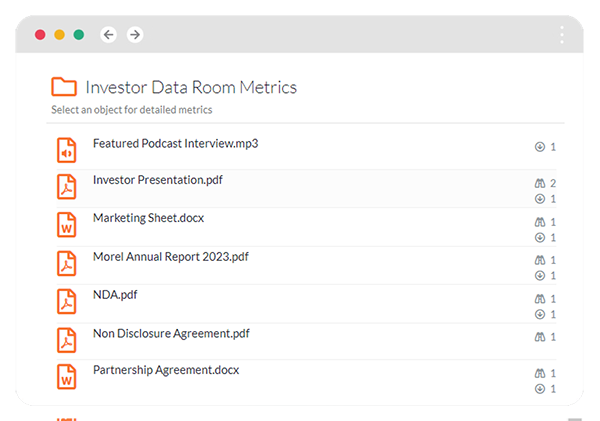The width and height of the screenshot is (600, 421).
Task: Click the PDF icon for Non Disclosure Agreement
Action: [x=66, y=341]
